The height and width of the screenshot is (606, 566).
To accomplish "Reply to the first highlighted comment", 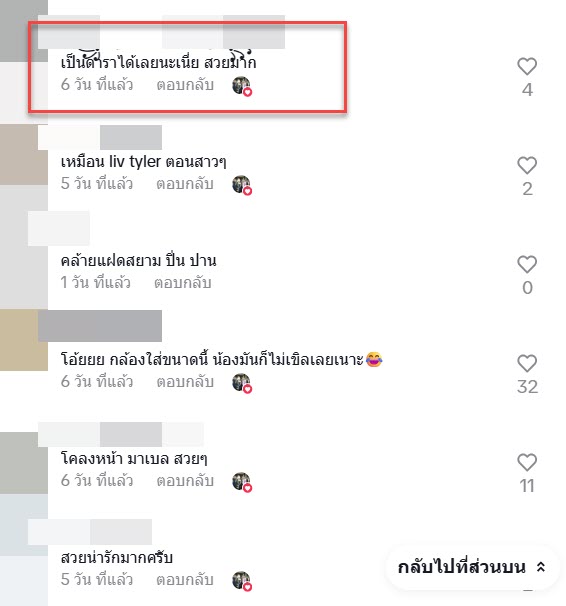I will coord(185,85).
